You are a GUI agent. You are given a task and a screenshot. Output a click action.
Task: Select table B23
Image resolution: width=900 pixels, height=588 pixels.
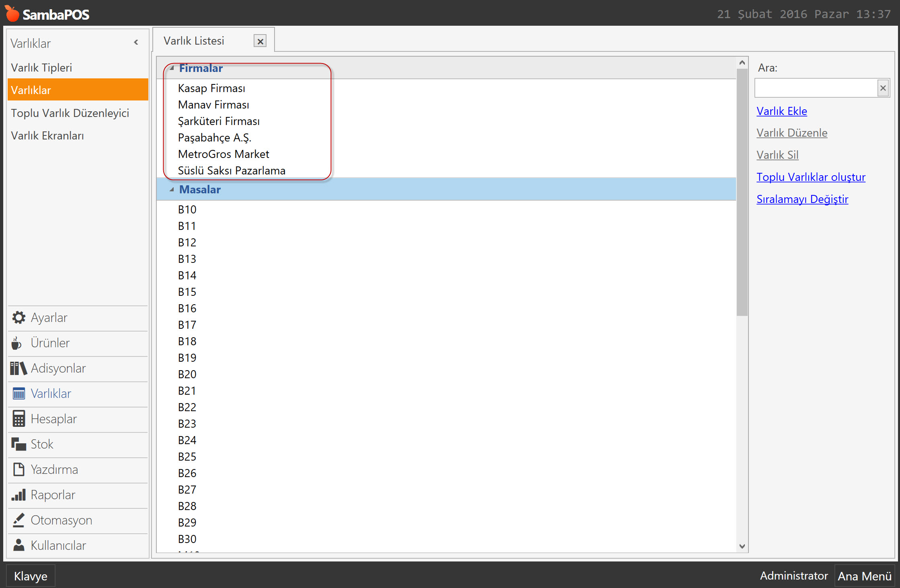(x=446, y=424)
